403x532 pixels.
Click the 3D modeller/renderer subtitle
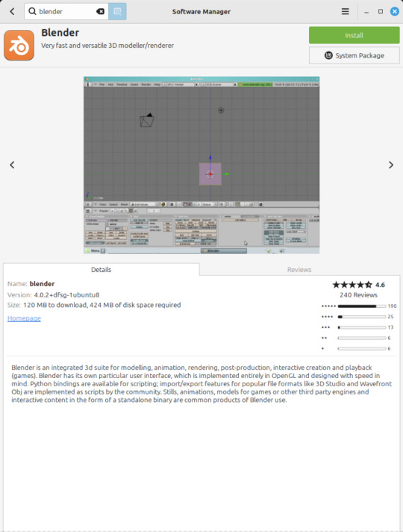[107, 46]
